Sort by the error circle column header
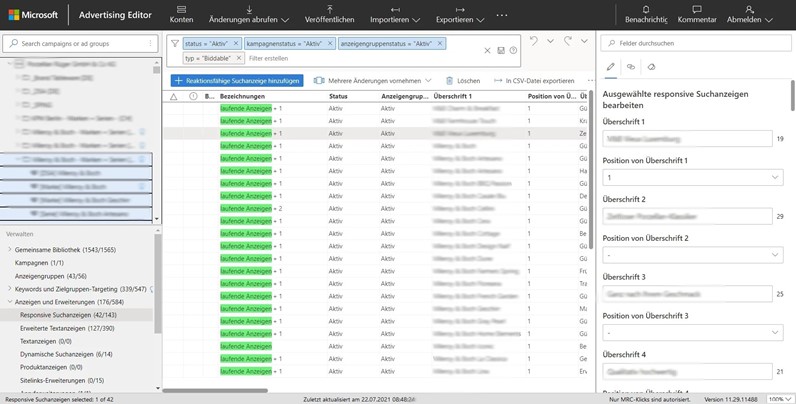Viewport: 796px width, 404px height. click(x=193, y=96)
